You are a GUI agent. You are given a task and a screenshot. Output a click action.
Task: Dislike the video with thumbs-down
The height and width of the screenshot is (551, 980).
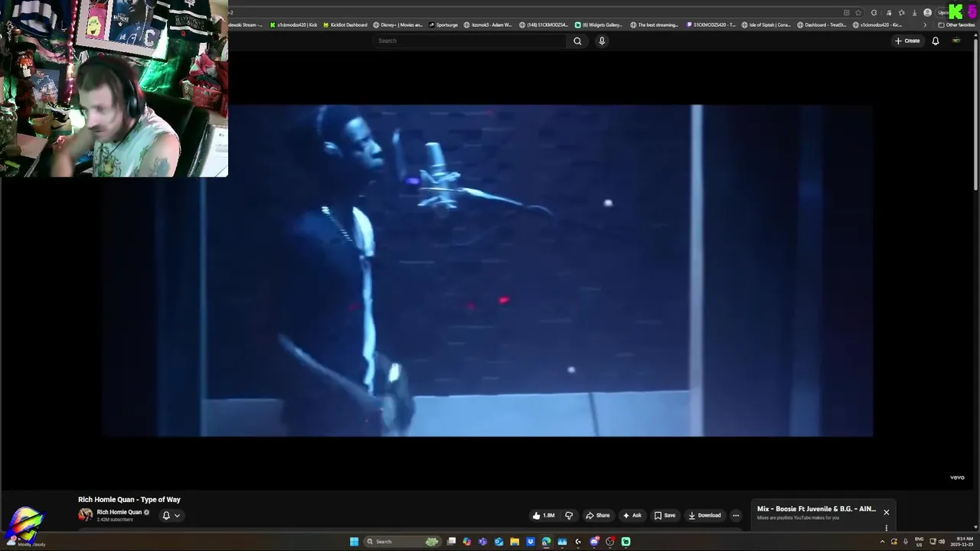point(569,515)
